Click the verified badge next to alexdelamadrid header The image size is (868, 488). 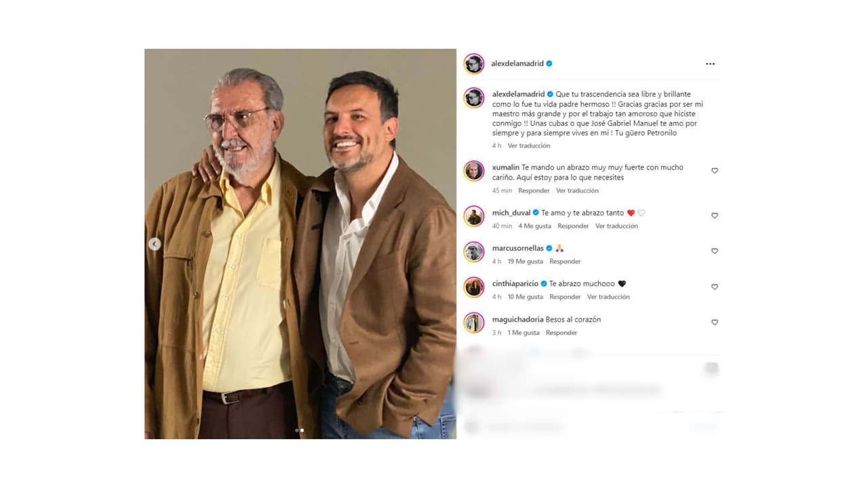click(550, 63)
